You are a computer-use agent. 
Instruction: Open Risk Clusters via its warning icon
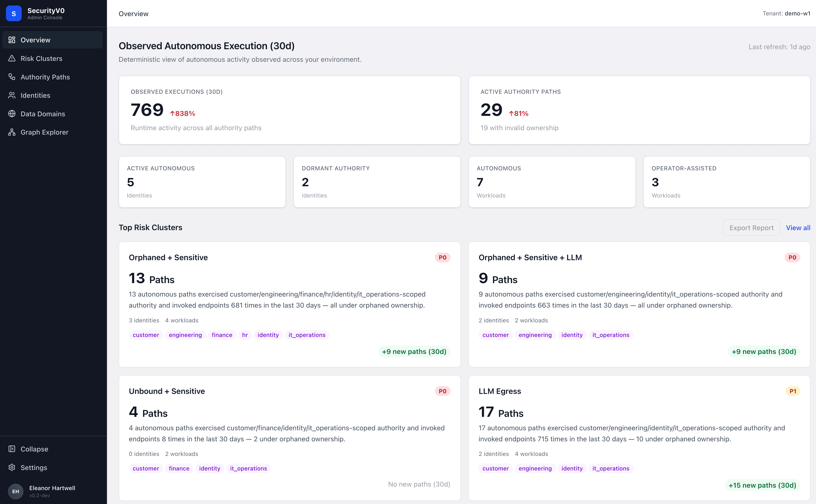click(12, 58)
